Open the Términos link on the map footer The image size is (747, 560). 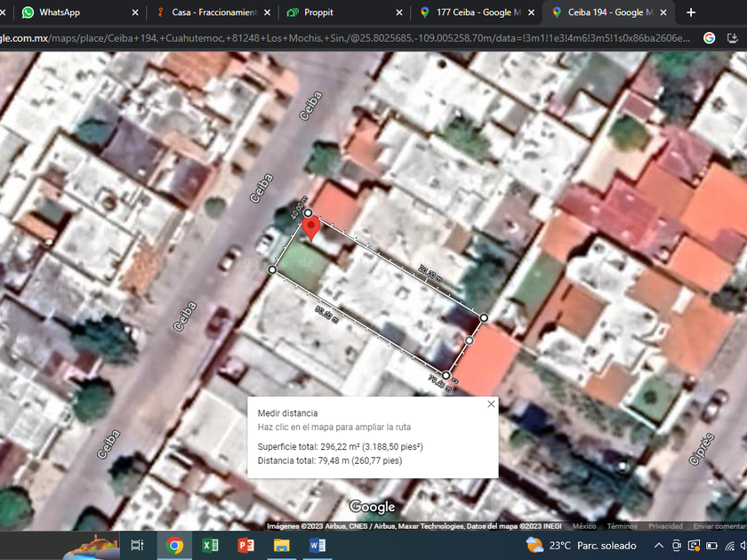tap(622, 526)
